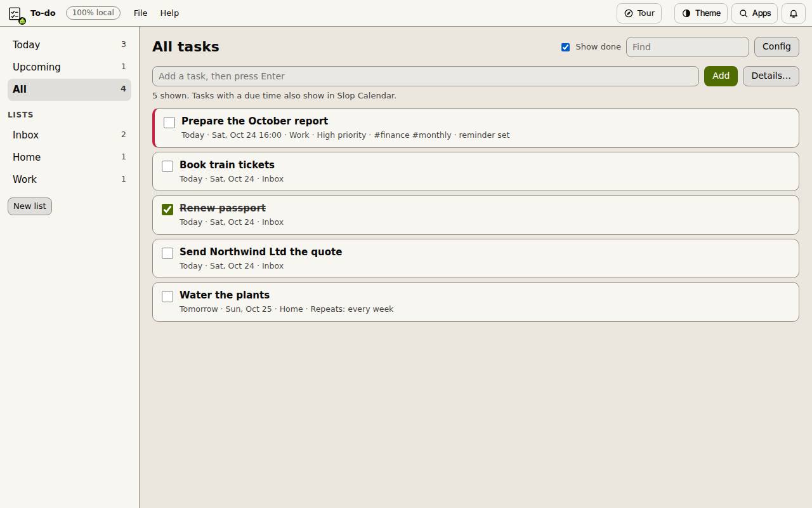Open the Apps search button

coord(754,13)
